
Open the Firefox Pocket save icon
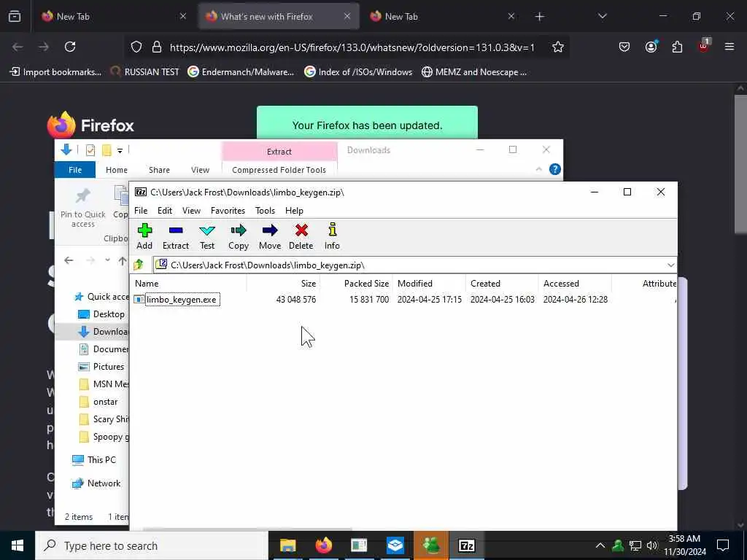[x=624, y=47]
